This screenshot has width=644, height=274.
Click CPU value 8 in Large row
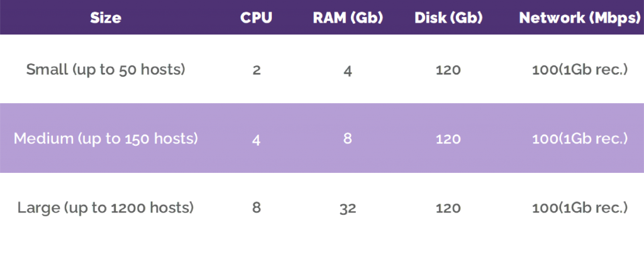[257, 208]
